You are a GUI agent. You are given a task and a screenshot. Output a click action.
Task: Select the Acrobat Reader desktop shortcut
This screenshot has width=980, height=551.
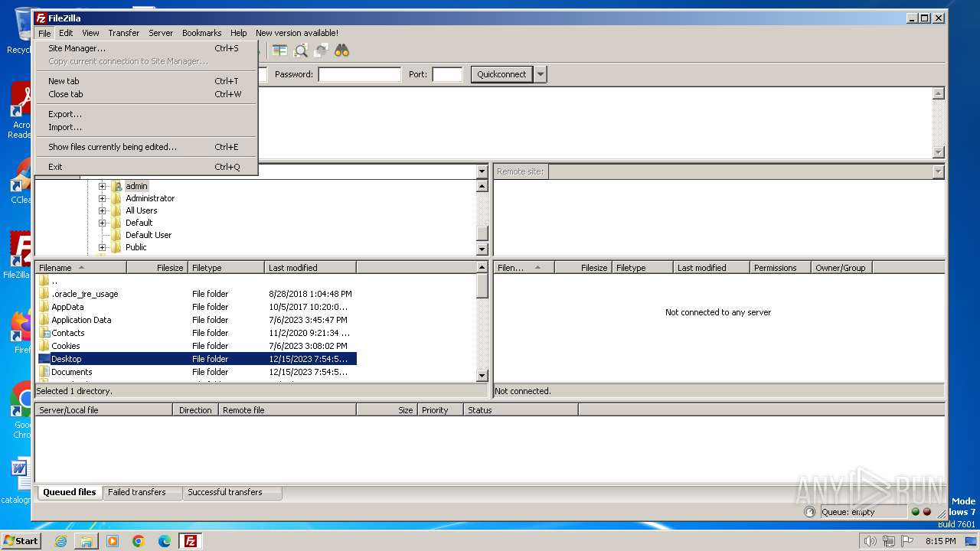(21, 111)
